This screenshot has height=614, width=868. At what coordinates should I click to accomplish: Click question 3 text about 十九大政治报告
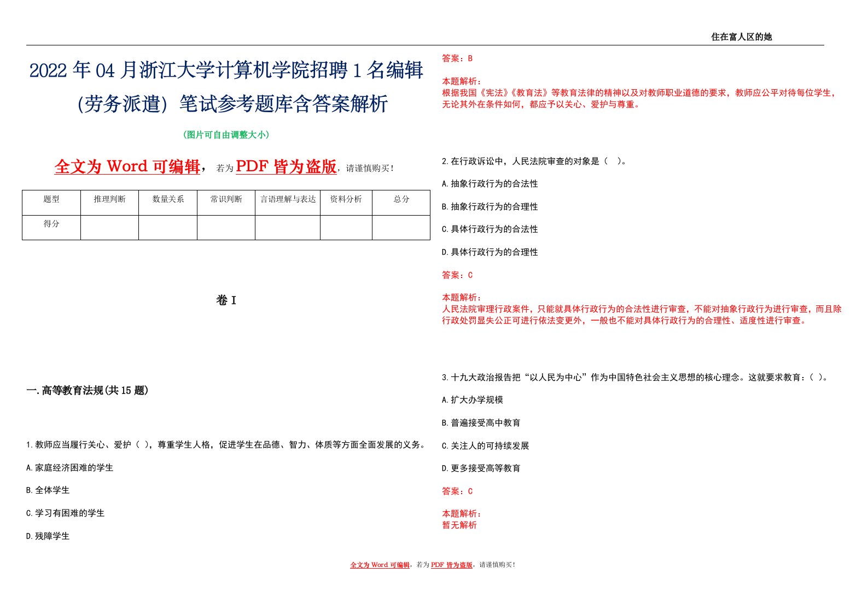(x=636, y=377)
